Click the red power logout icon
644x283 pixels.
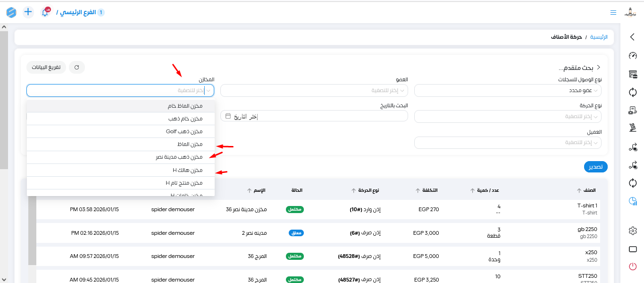[633, 266]
